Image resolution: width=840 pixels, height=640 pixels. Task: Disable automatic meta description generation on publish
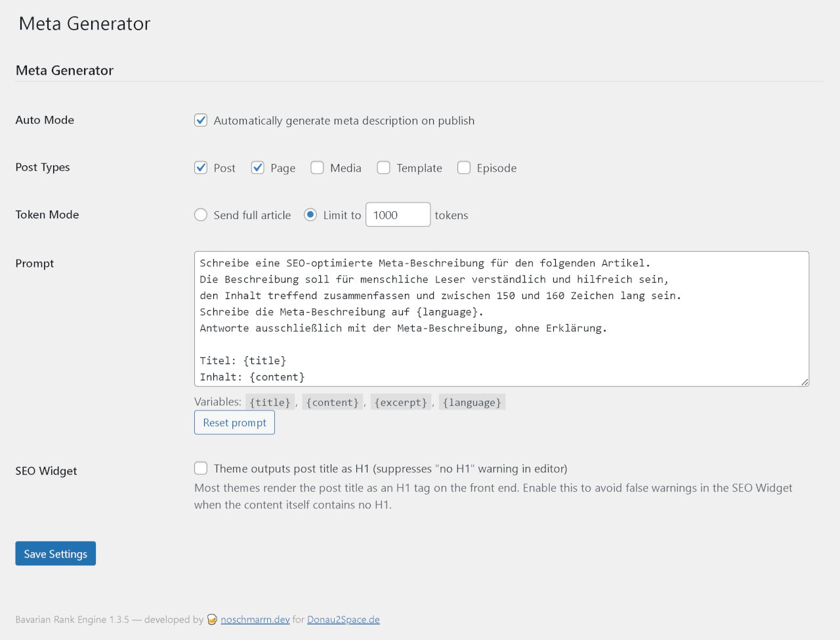point(200,120)
